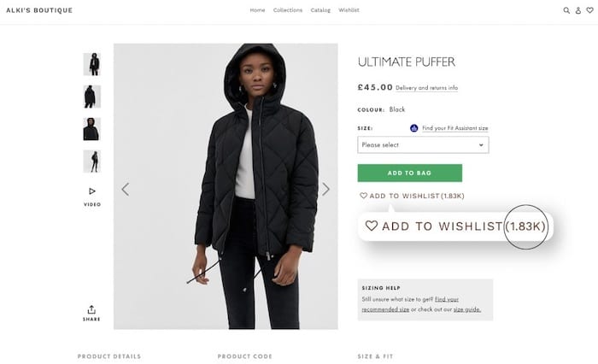The image size is (598, 364).
Task: Go to next product image arrow
Action: click(325, 189)
